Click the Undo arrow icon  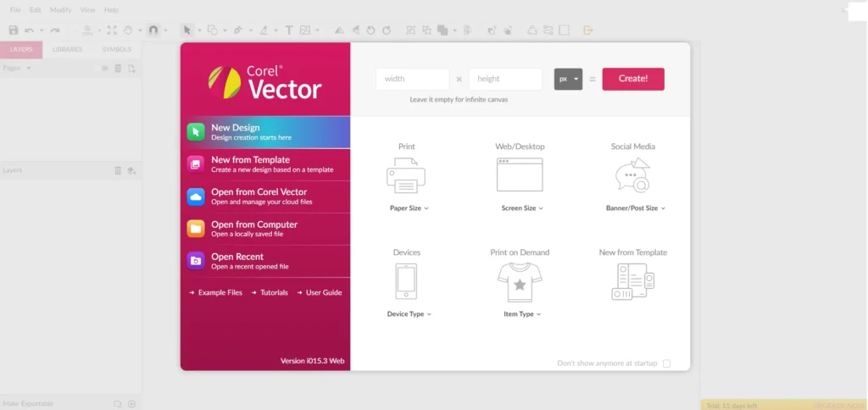point(30,30)
